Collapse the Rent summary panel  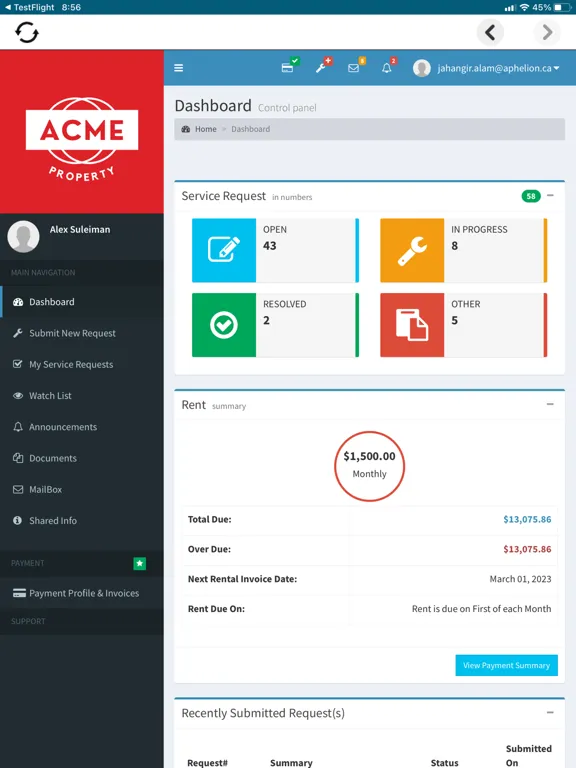[550, 404]
